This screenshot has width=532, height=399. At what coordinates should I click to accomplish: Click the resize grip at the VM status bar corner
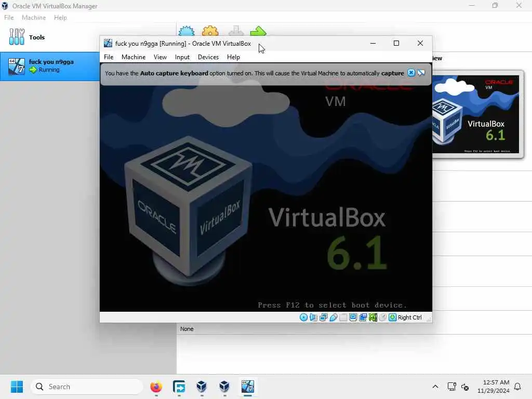[x=429, y=319]
